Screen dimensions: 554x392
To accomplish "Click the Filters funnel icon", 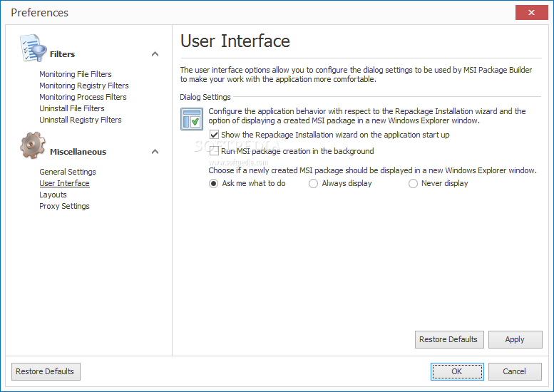I will click(x=34, y=48).
